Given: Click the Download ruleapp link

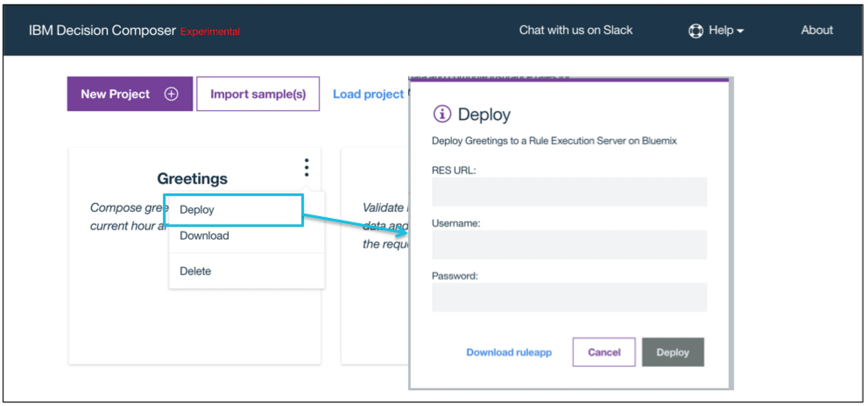Looking at the screenshot, I should pyautogui.click(x=509, y=353).
